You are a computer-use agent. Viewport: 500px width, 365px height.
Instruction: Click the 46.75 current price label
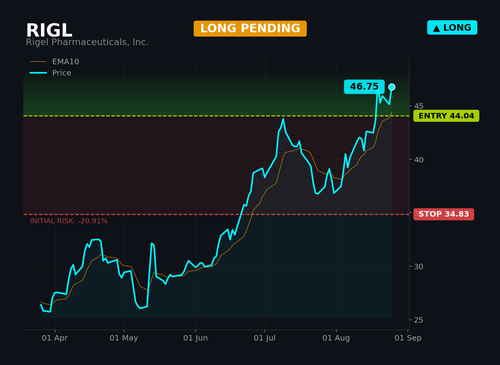[x=364, y=87]
